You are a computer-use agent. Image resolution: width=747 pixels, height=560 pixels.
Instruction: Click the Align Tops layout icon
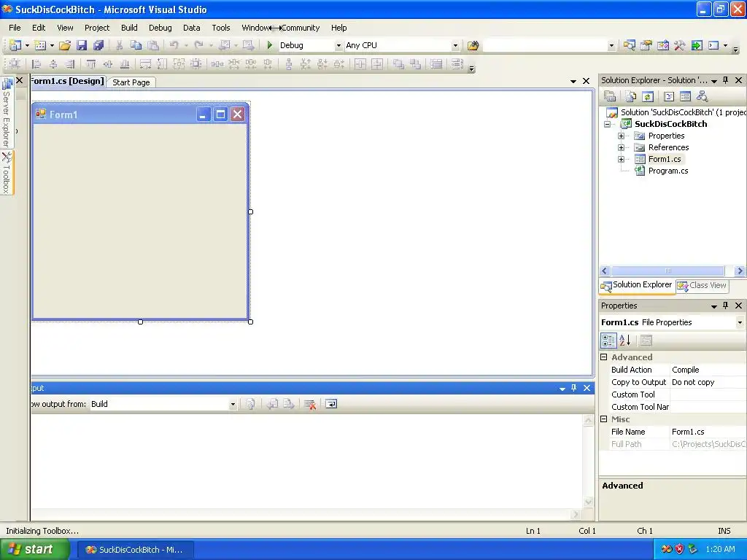(x=91, y=64)
